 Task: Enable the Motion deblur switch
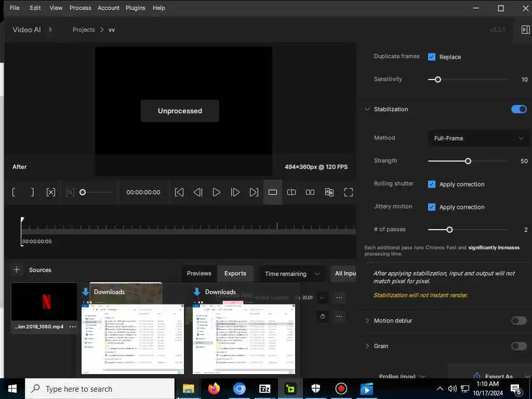[x=519, y=321]
